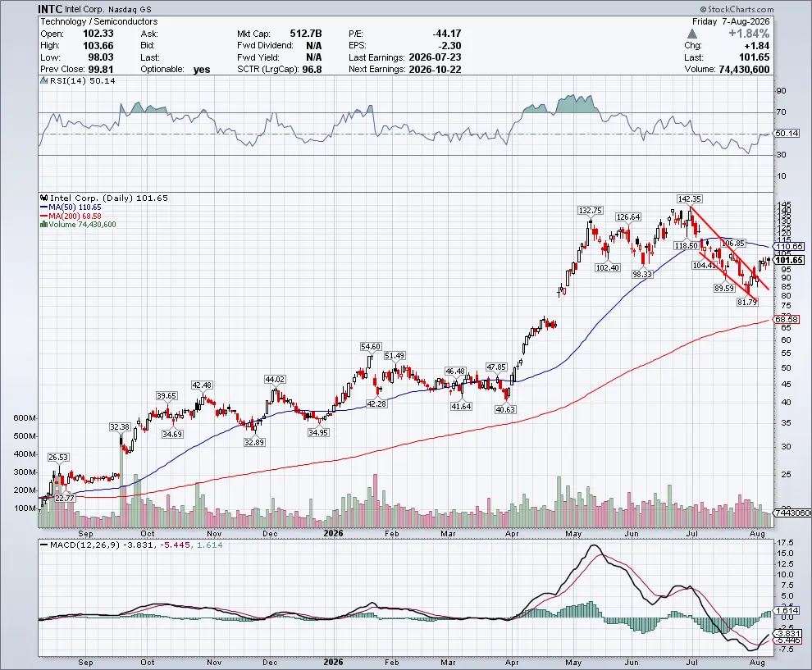This screenshot has width=812, height=670.
Task: Click the Next Earnings date 2026-10-22
Action: tap(435, 69)
